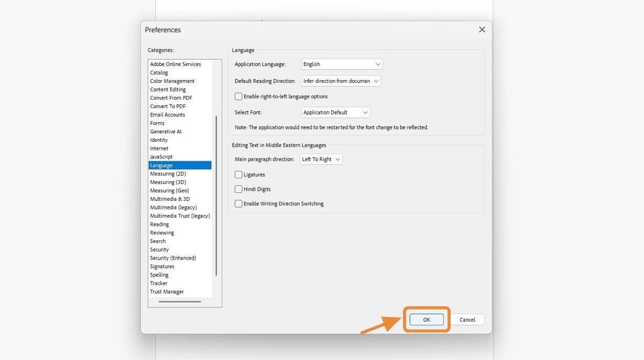Toggle the Ligatures checkbox

[239, 175]
